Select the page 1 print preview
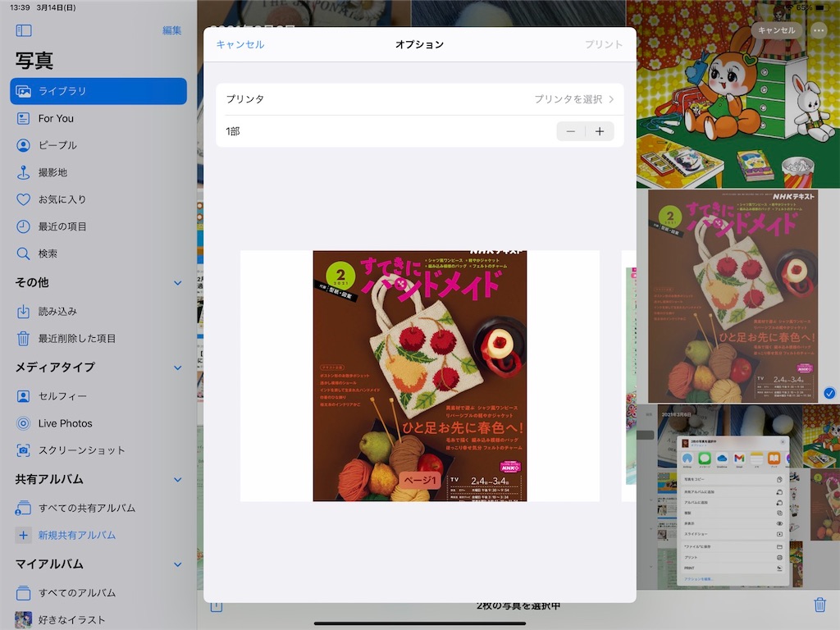The height and width of the screenshot is (630, 840). 420,376
